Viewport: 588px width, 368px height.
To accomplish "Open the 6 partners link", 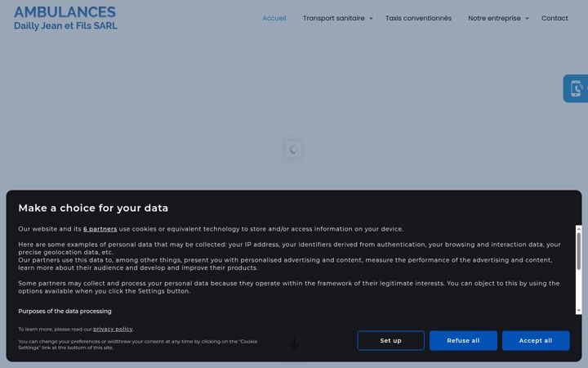I will click(100, 229).
